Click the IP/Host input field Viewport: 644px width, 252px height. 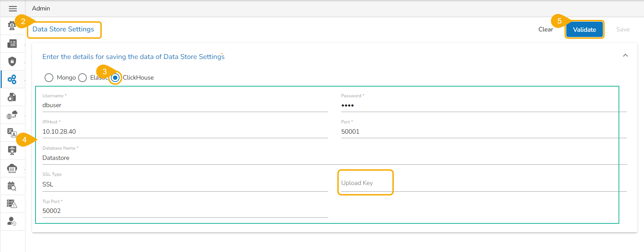(185, 132)
